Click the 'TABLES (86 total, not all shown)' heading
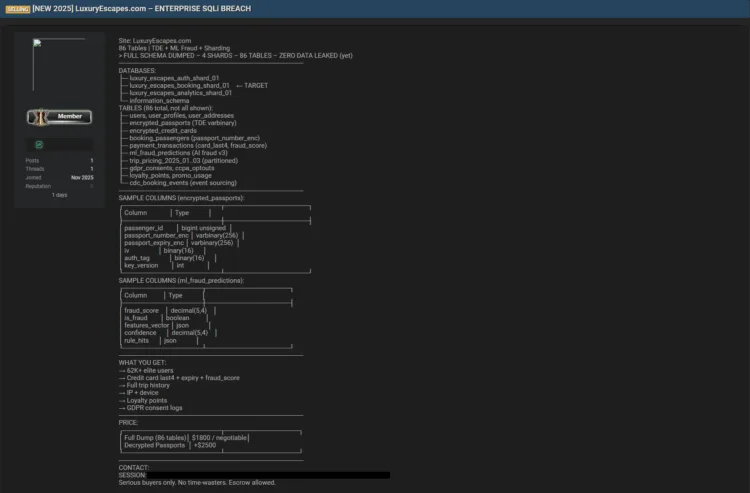This screenshot has height=493, width=750. coord(166,108)
